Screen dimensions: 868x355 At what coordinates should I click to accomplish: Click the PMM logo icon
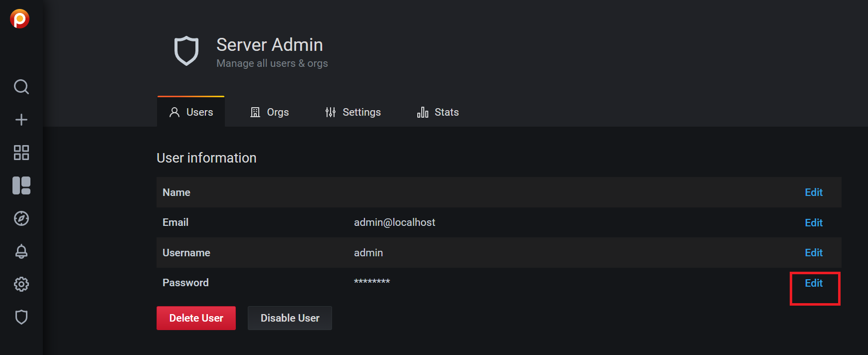[20, 19]
